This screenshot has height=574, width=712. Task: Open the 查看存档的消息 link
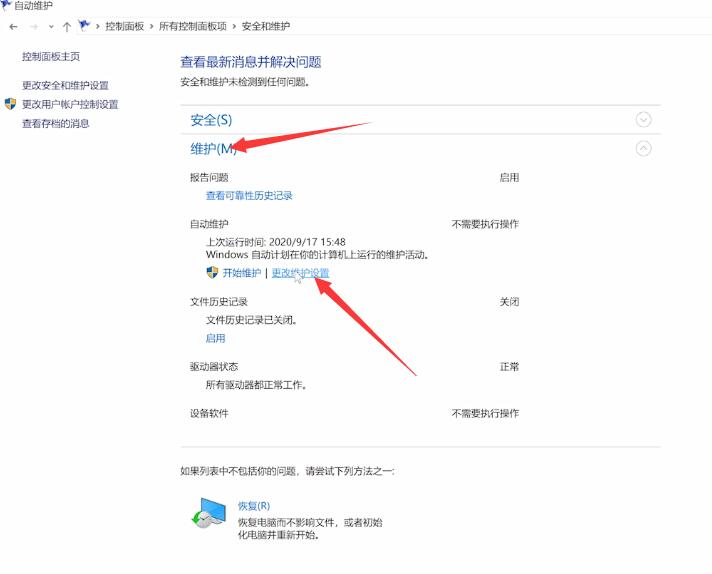coord(55,124)
